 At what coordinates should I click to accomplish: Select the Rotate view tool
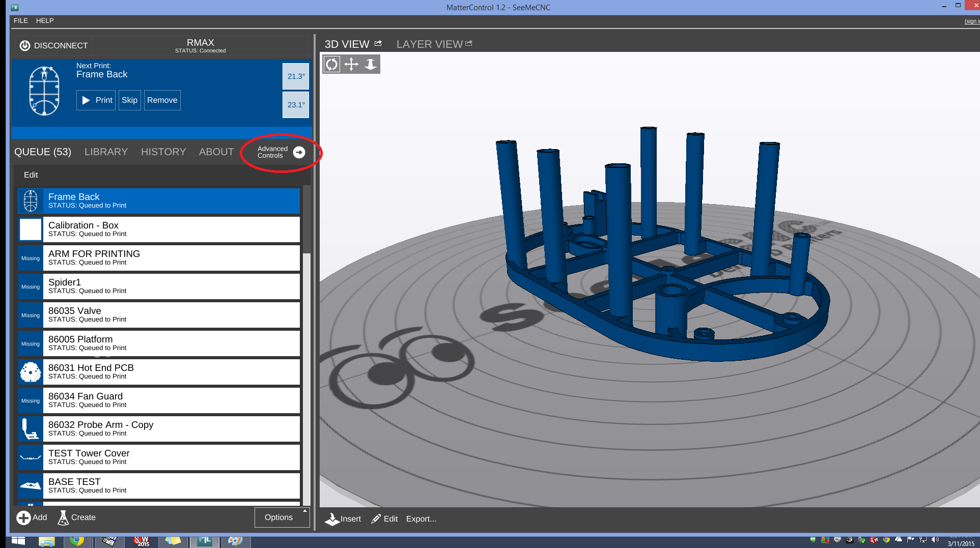pos(332,65)
